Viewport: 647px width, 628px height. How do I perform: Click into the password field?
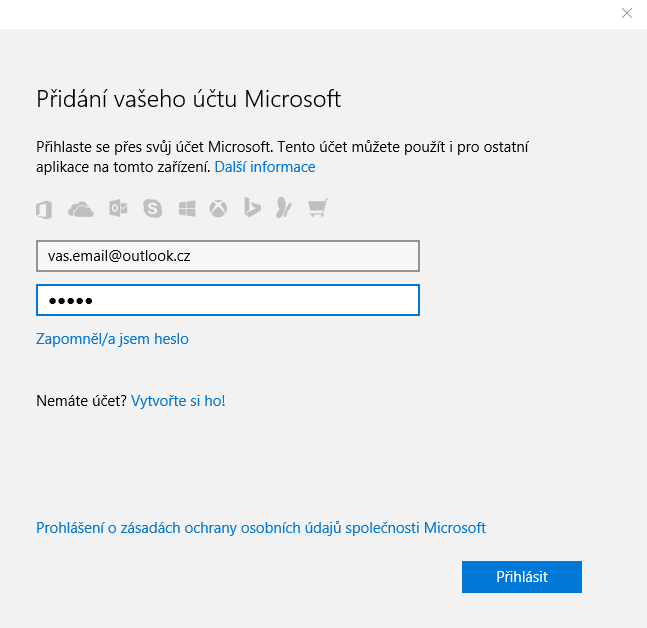pos(227,301)
